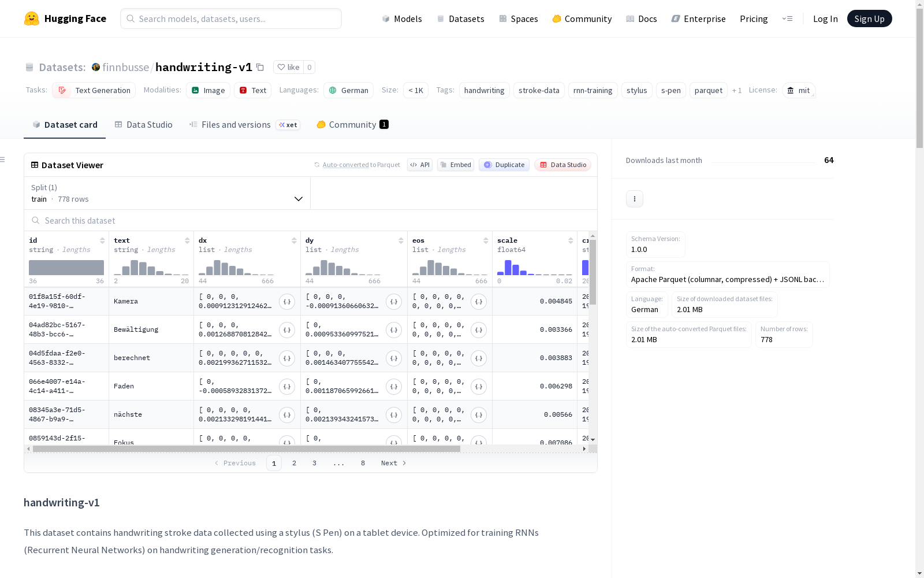924x578 pixels.
Task: Sort the table by dy column
Action: click(x=401, y=240)
